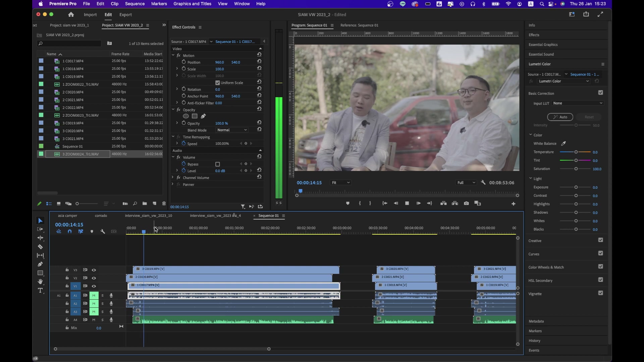Screen dimensions: 644x362
Task: Select the Type tool
Action: pos(40,290)
